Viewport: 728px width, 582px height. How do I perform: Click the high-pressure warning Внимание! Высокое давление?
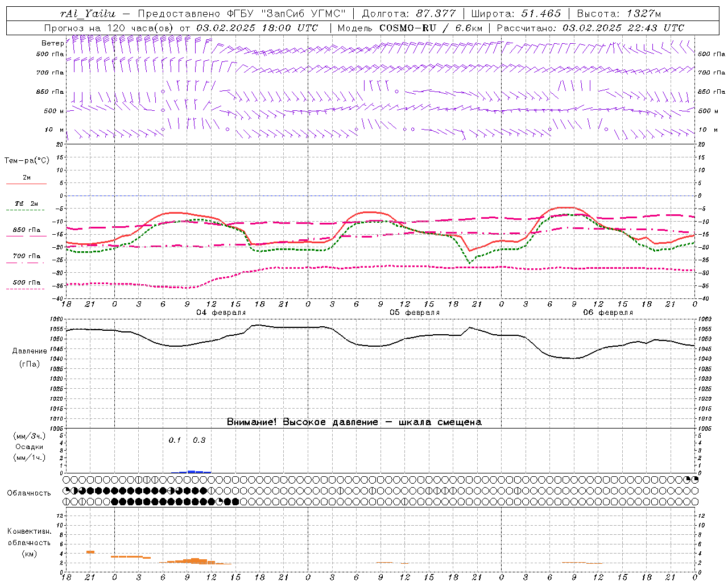302,422
